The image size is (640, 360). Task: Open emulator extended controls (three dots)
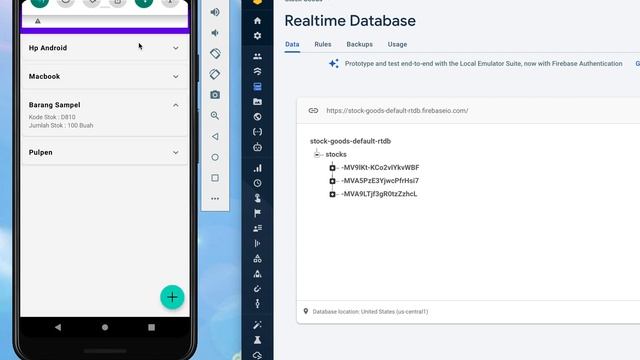point(215,199)
